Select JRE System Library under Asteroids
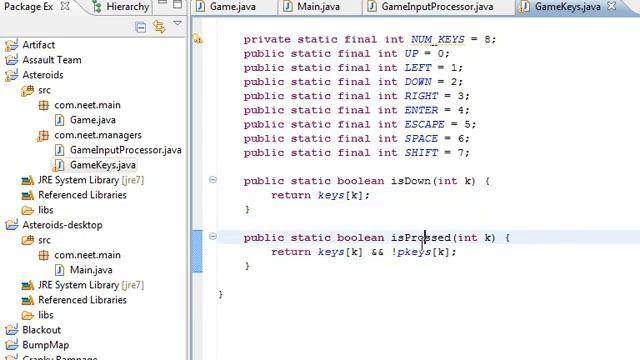Viewport: 640px width, 360px height. pyautogui.click(x=91, y=180)
